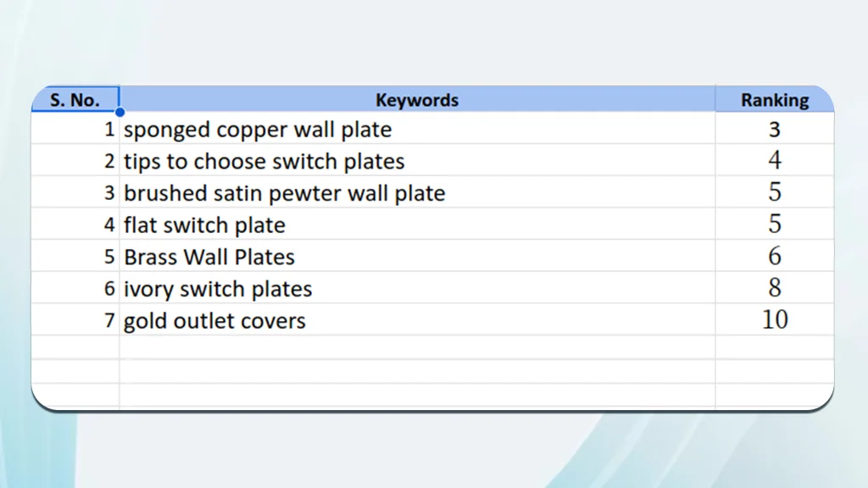The height and width of the screenshot is (488, 868).
Task: Select the 'flat switch plate' cell
Action: click(x=417, y=224)
